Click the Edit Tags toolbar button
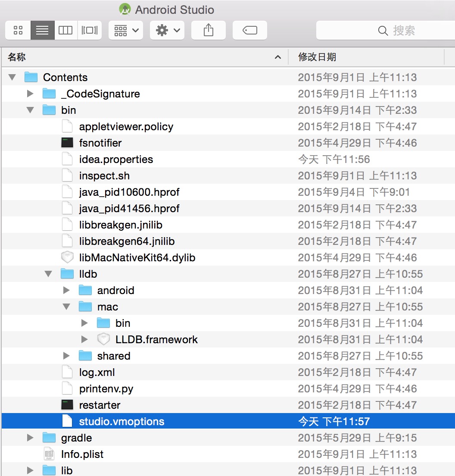Screen dimensions: 455x476 (249, 30)
